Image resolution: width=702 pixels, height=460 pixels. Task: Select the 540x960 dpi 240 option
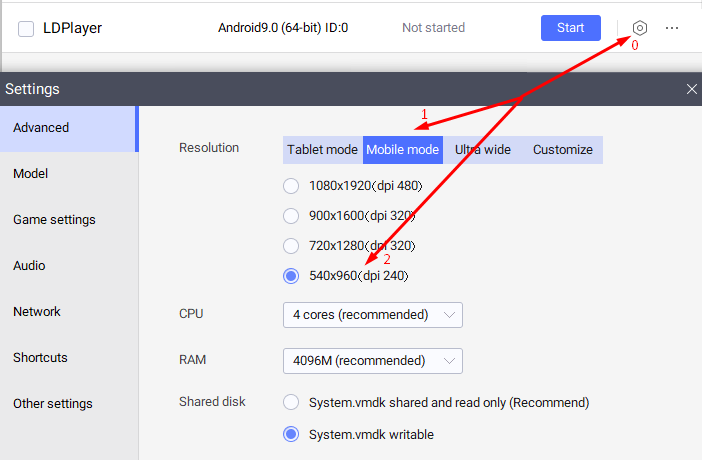[x=291, y=275]
